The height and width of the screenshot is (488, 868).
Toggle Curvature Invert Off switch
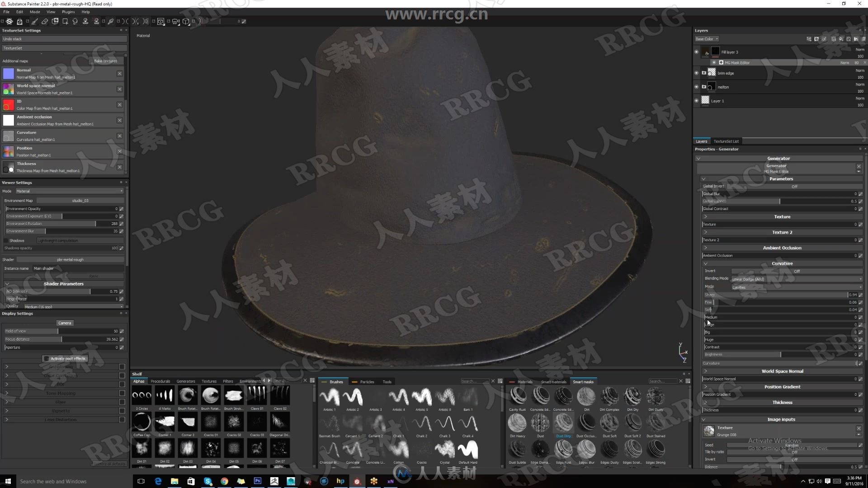797,271
